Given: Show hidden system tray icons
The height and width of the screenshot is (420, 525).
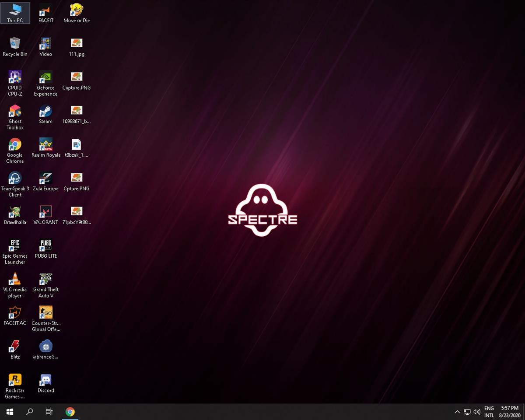Looking at the screenshot, I should point(457,412).
